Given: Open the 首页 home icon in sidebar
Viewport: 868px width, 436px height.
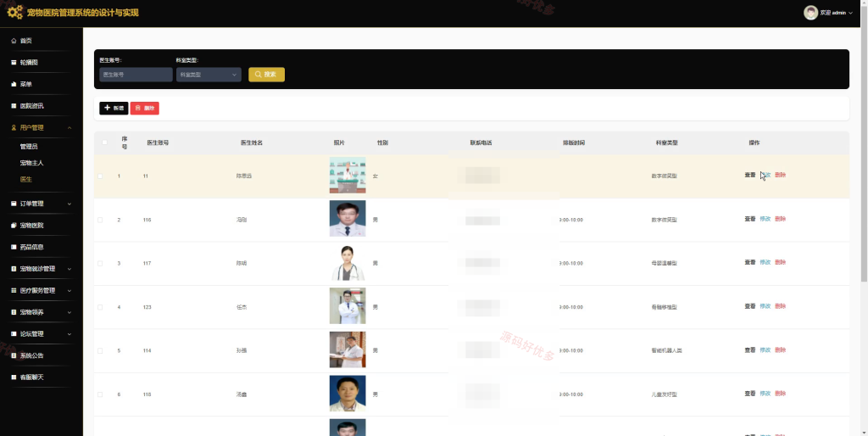Looking at the screenshot, I should tap(14, 41).
